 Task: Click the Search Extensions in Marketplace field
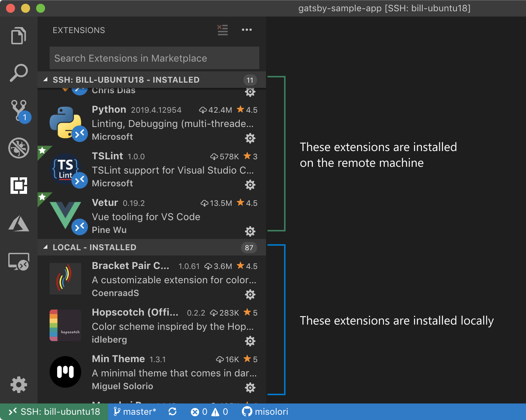tap(154, 58)
